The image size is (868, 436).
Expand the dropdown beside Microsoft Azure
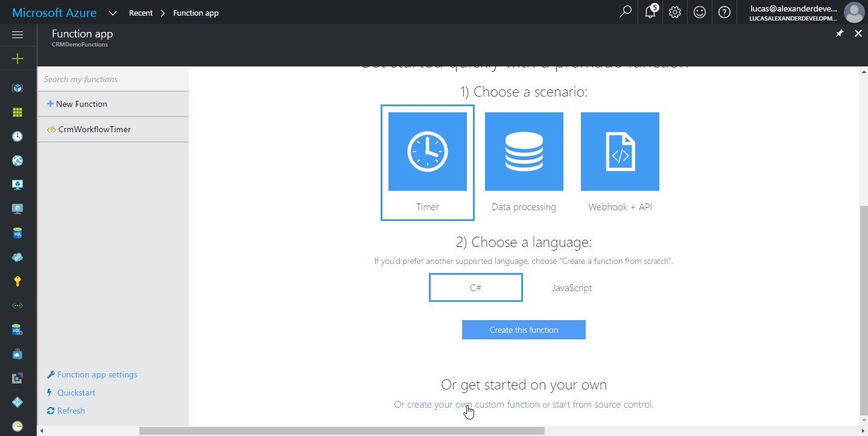pyautogui.click(x=112, y=13)
